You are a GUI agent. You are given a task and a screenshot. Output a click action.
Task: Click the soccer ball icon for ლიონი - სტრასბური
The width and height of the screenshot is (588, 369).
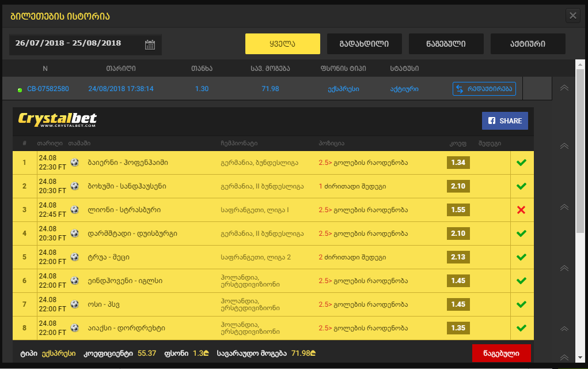click(x=75, y=209)
